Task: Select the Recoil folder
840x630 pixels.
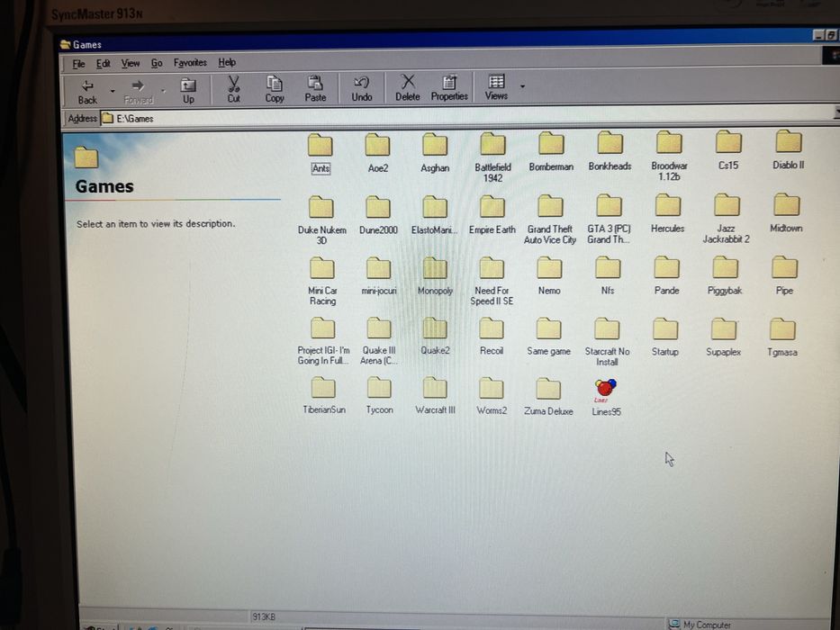Action: click(492, 337)
